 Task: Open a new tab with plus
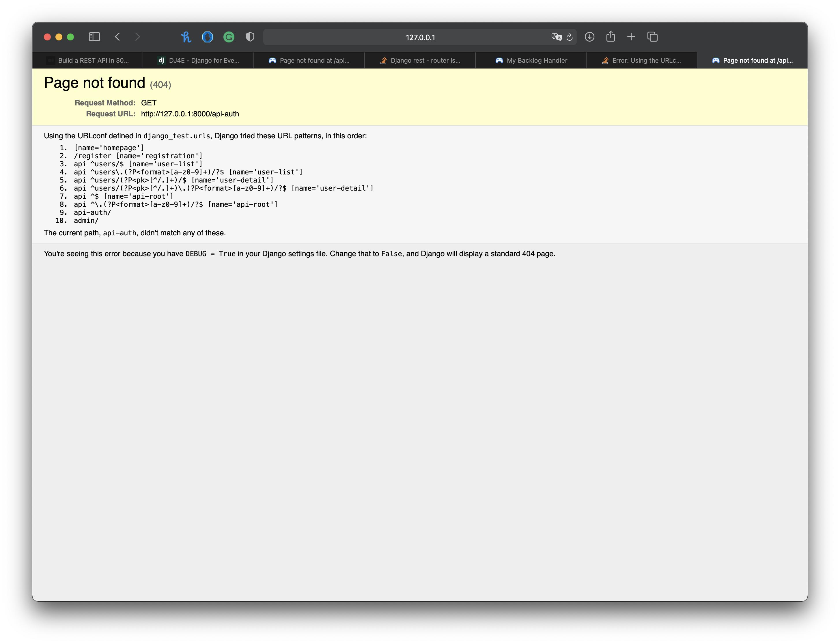(x=631, y=37)
